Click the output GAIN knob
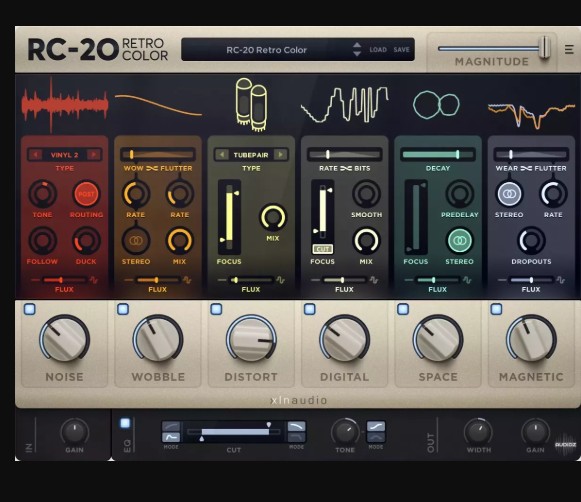This screenshot has width=581, height=502. [535, 432]
